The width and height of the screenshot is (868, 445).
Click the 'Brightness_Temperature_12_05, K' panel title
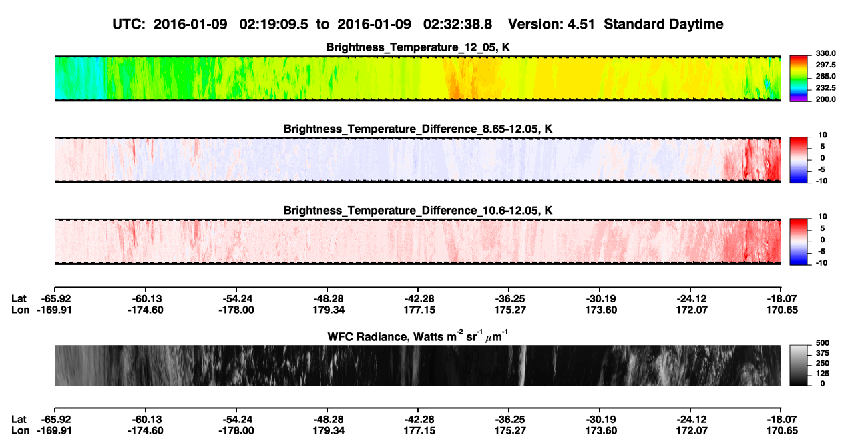[418, 47]
